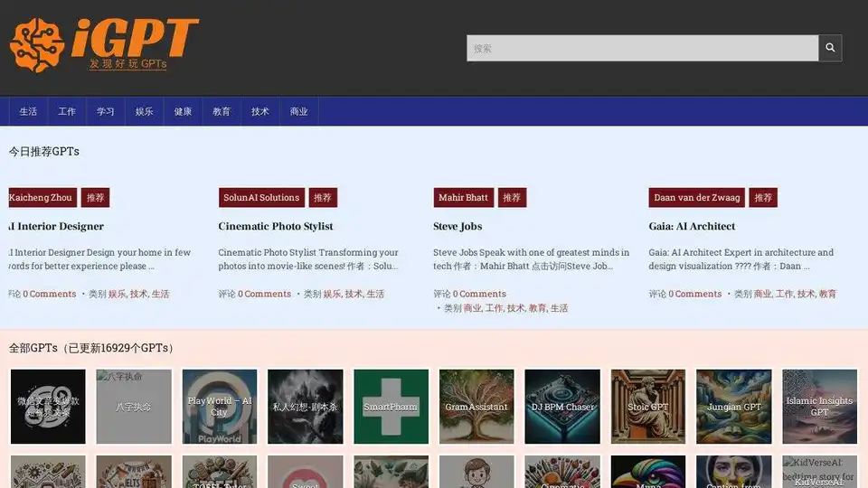Open the Stoic GPT statue thumbnail
This screenshot has width=868, height=488.
click(648, 407)
